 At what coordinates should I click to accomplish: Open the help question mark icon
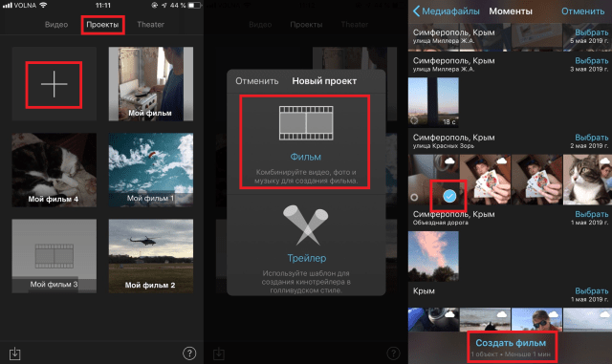(189, 353)
